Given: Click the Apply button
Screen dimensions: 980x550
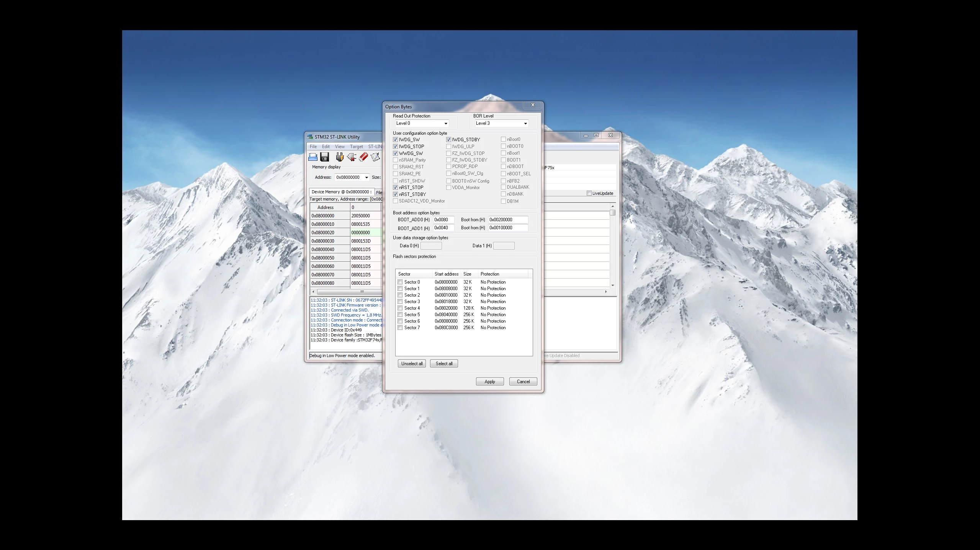Looking at the screenshot, I should point(490,382).
